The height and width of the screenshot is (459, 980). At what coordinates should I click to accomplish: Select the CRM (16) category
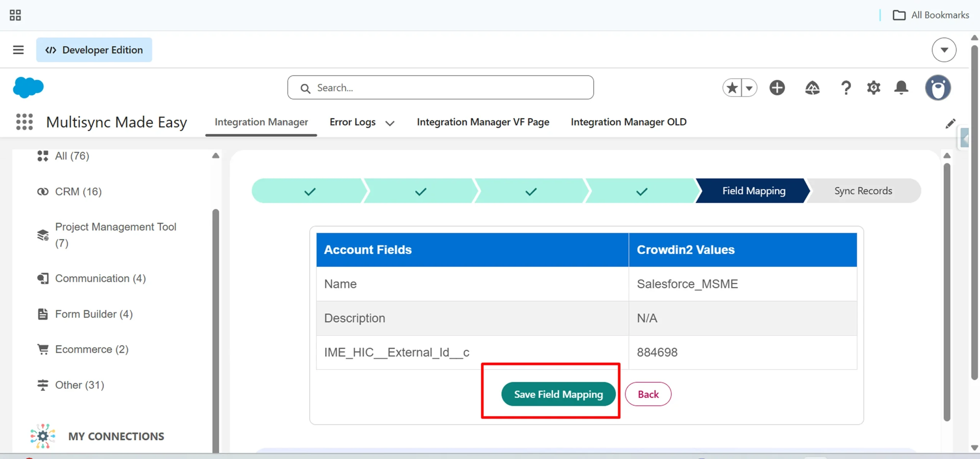click(78, 192)
